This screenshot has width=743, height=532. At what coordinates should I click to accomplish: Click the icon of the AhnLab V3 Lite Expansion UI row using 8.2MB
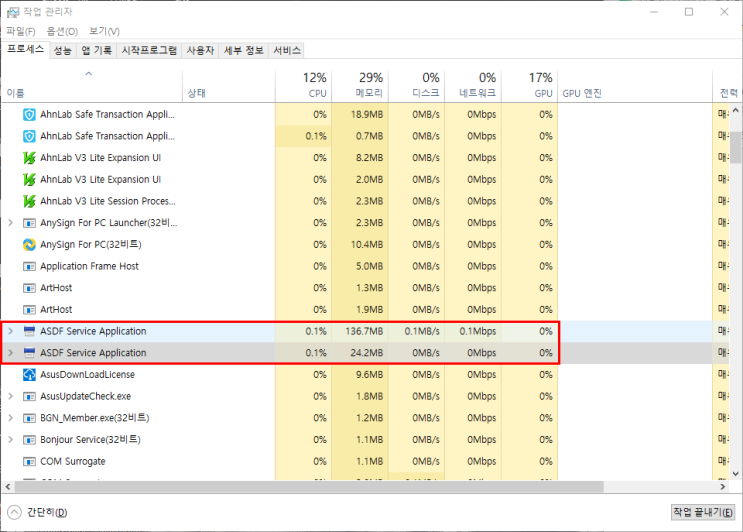pos(29,158)
